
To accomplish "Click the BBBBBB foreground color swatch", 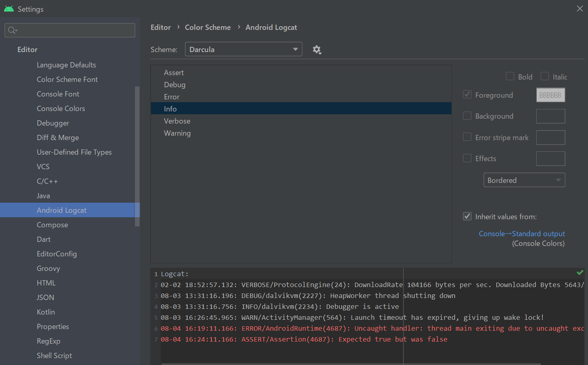I will click(550, 95).
